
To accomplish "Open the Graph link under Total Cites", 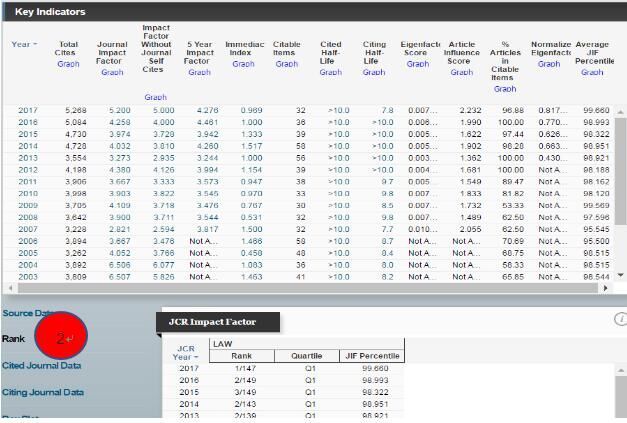I will (x=68, y=64).
